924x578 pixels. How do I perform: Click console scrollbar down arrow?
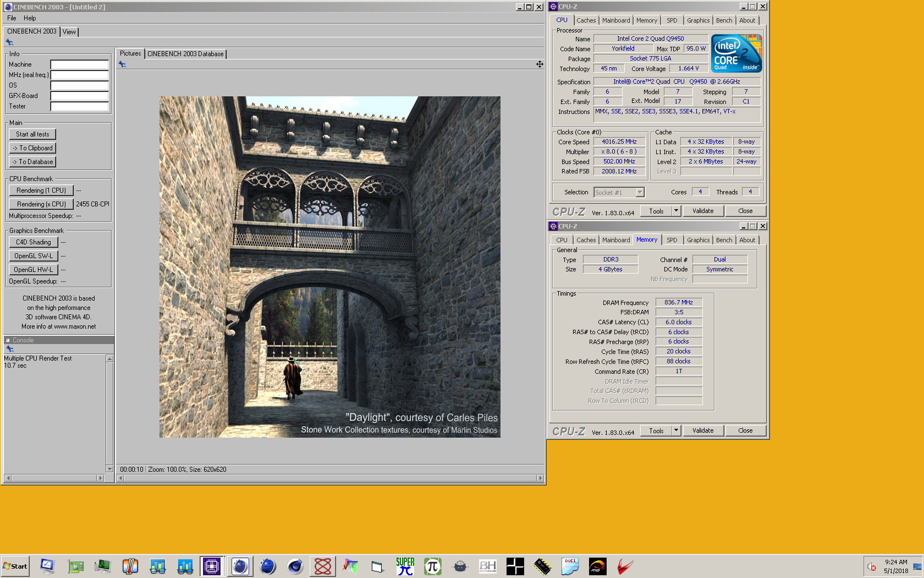pos(109,469)
